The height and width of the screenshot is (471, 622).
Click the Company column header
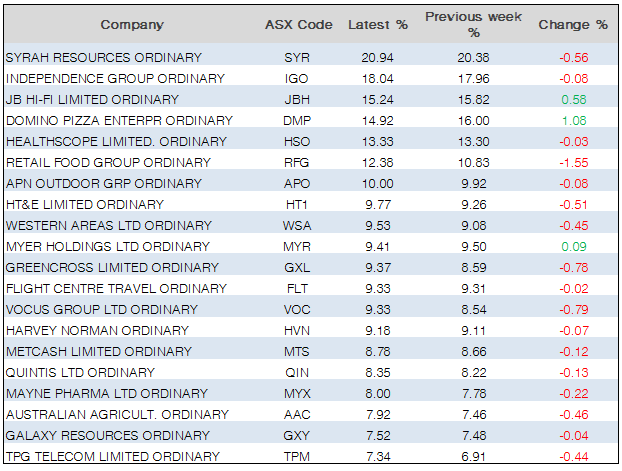132,25
